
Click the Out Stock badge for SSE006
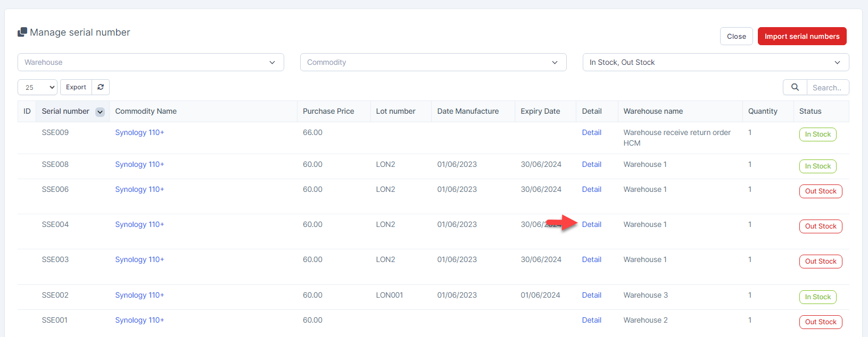[820, 191]
